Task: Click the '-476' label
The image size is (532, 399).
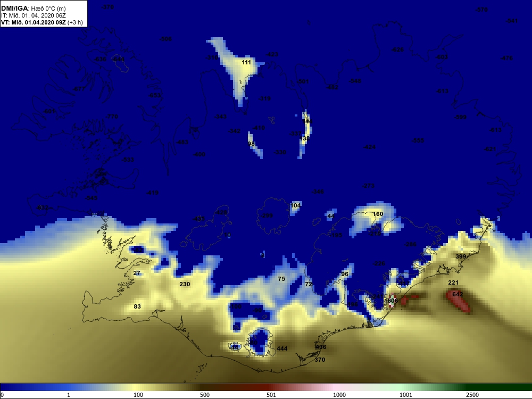Action: pyautogui.click(x=506, y=58)
